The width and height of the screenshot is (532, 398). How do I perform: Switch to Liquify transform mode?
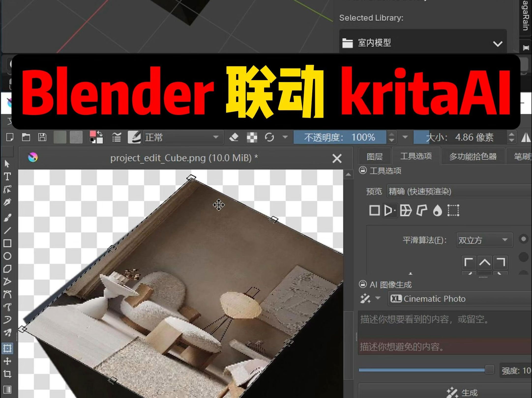(x=437, y=211)
